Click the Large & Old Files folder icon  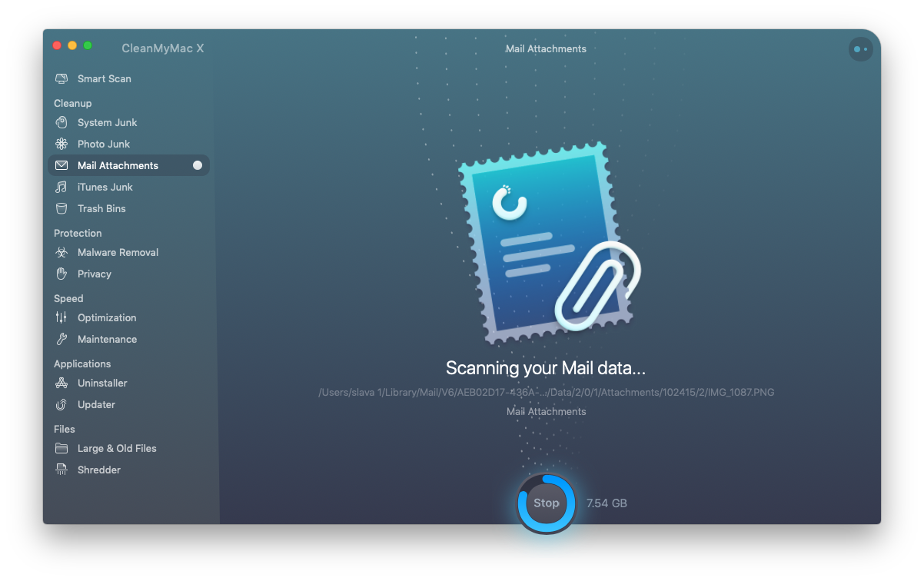[61, 448]
